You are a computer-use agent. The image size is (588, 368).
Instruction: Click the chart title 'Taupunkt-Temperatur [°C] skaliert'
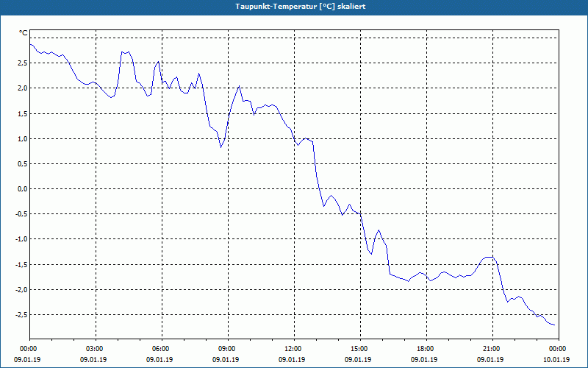[x=301, y=7]
